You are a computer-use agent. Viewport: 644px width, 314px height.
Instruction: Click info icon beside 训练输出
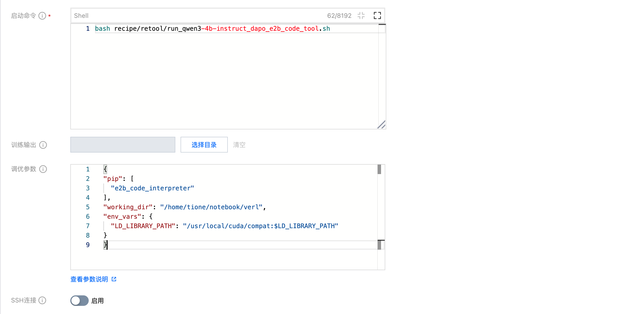[43, 145]
